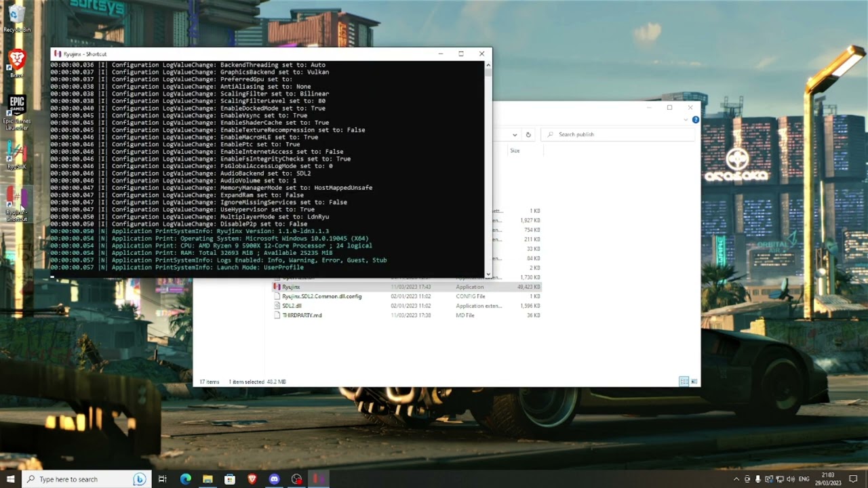This screenshot has width=868, height=488.
Task: Expand the File Explorer ribbon chevron
Action: 686,120
